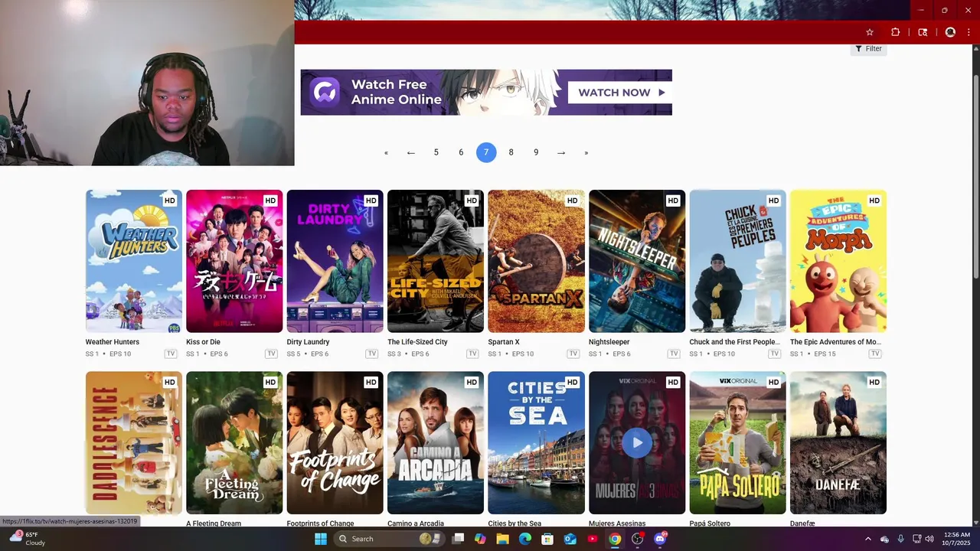980x551 pixels.
Task: Click The Life-Sized City title link
Action: click(417, 342)
